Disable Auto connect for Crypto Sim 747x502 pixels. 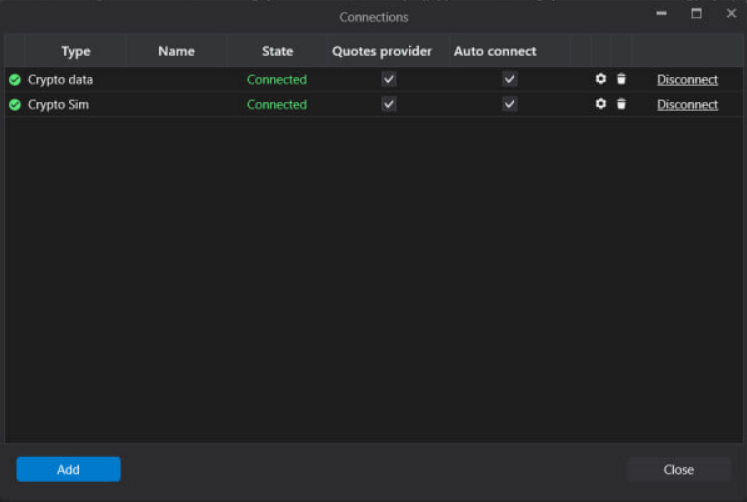509,104
